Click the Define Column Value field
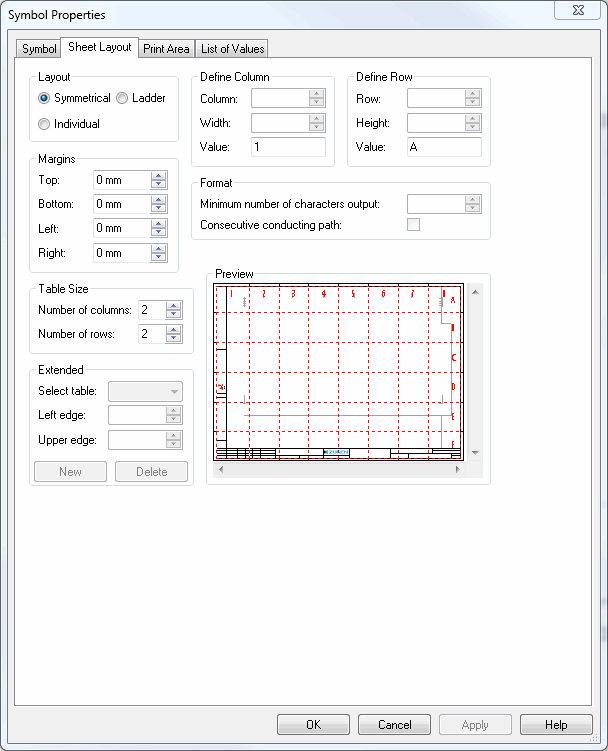 tap(288, 147)
